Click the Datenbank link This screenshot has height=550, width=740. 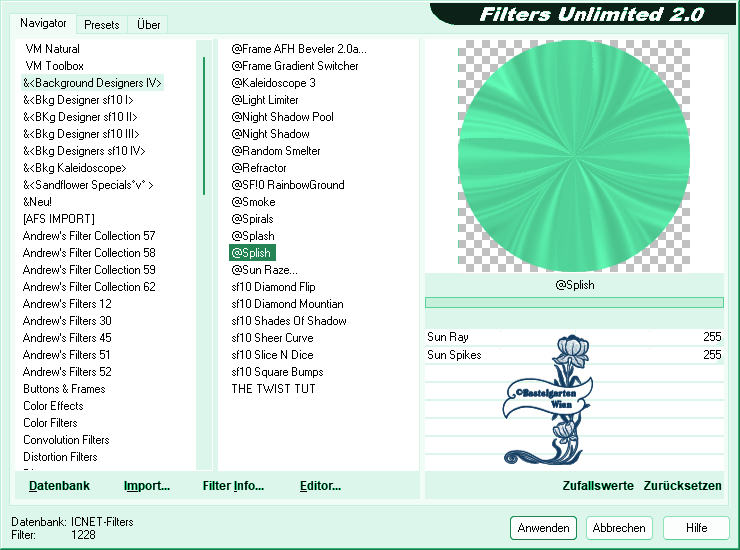(59, 486)
